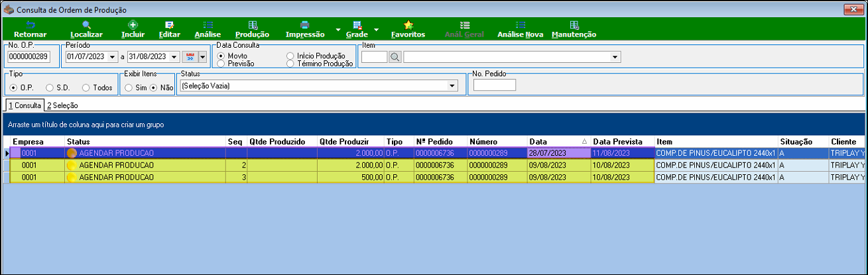Image resolution: width=868 pixels, height=275 pixels.
Task: Click the Qtde Produzido column header
Action: point(282,142)
